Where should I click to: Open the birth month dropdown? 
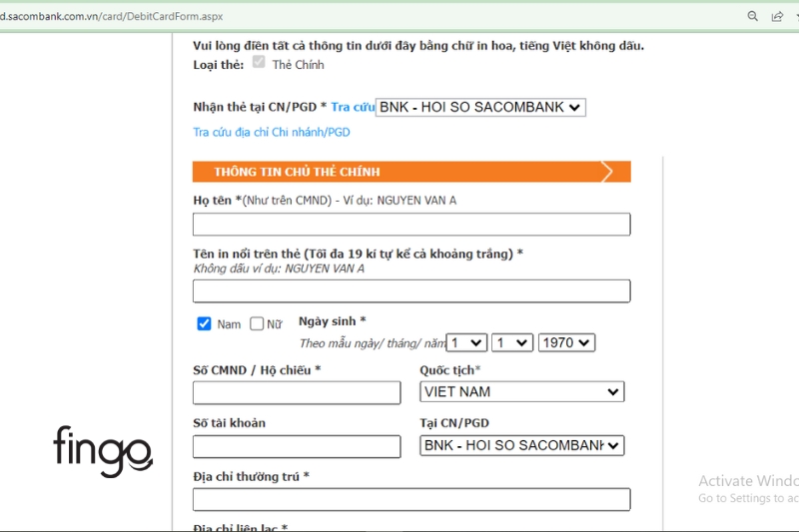512,342
